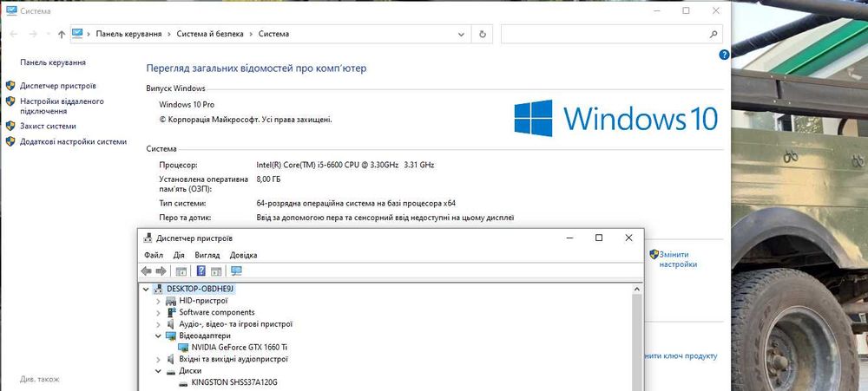868x391 pixels.
Task: Select Software components row
Action: tap(217, 312)
